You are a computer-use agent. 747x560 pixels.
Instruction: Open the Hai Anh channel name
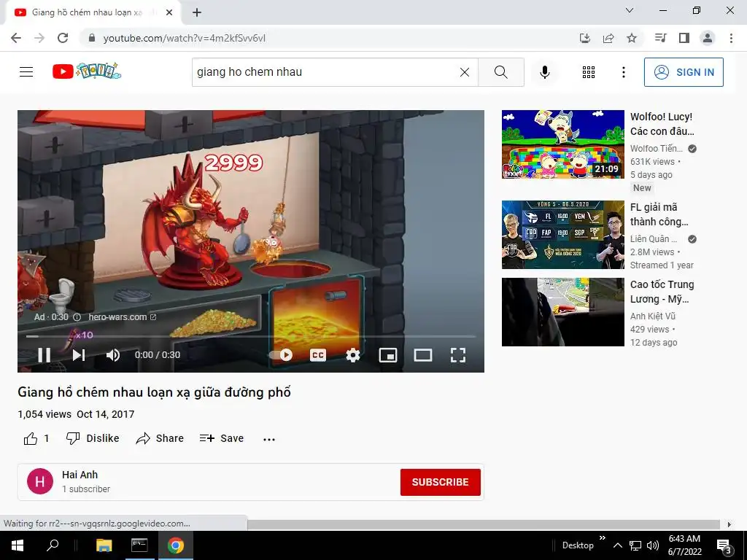pyautogui.click(x=80, y=475)
